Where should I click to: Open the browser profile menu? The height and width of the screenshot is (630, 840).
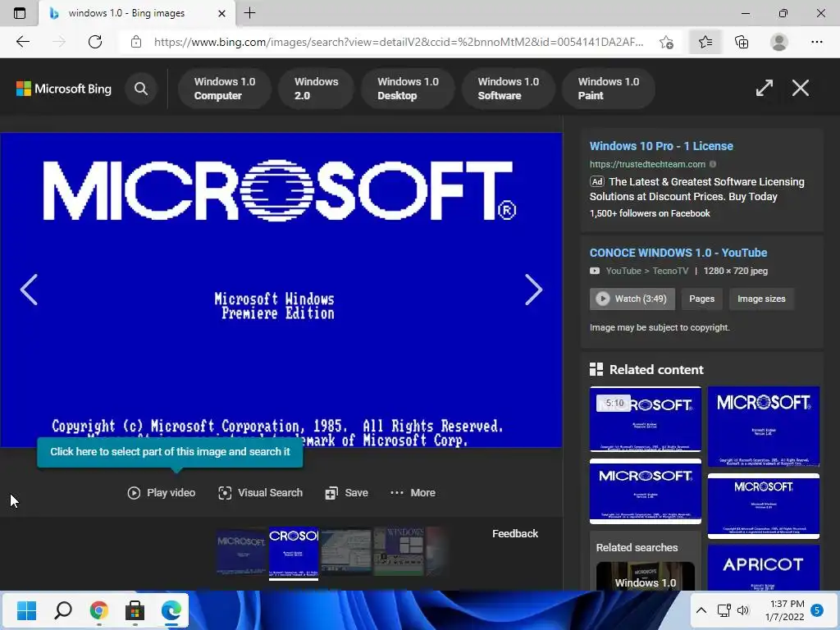pos(779,42)
